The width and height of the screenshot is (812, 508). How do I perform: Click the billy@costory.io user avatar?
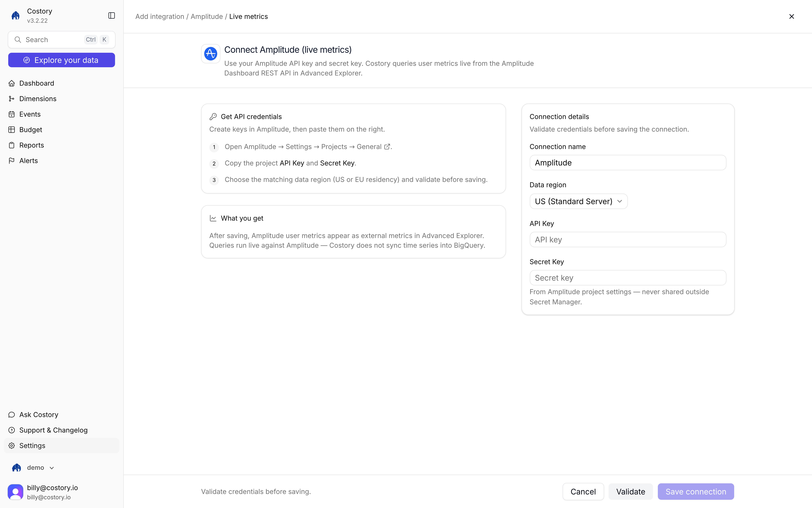click(x=15, y=492)
